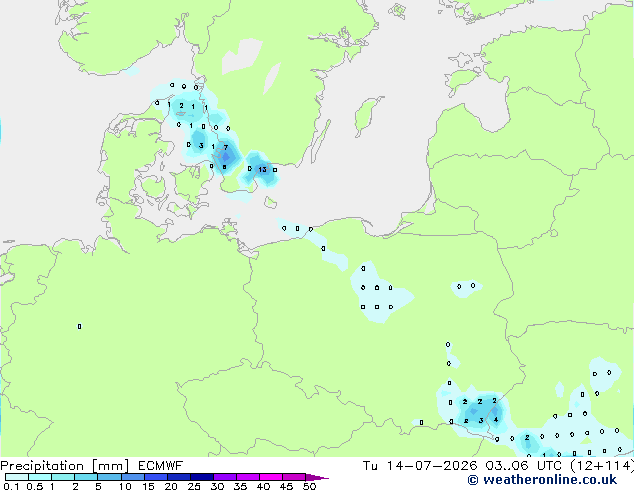
Task: Pick the legend swatch between 2 and 5
Action: 86,477
